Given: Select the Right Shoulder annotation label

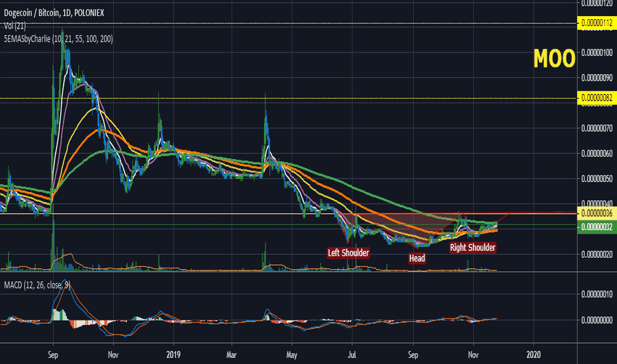Looking at the screenshot, I should tap(472, 248).
